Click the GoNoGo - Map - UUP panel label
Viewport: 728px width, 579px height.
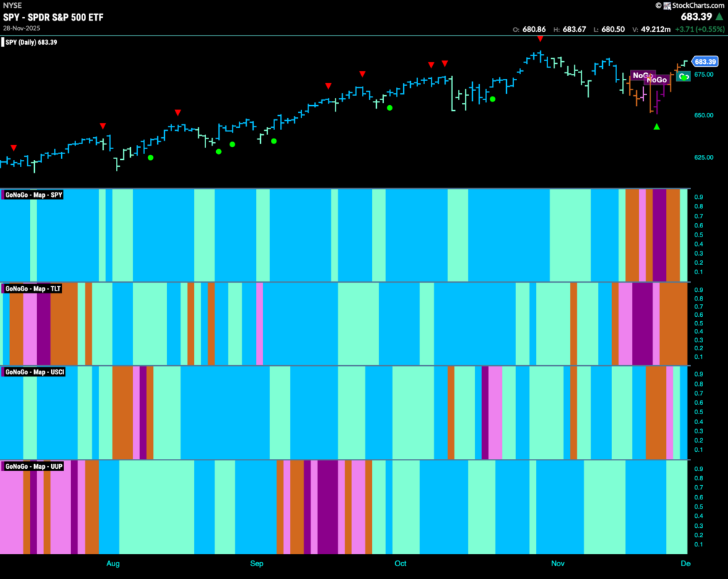33,466
